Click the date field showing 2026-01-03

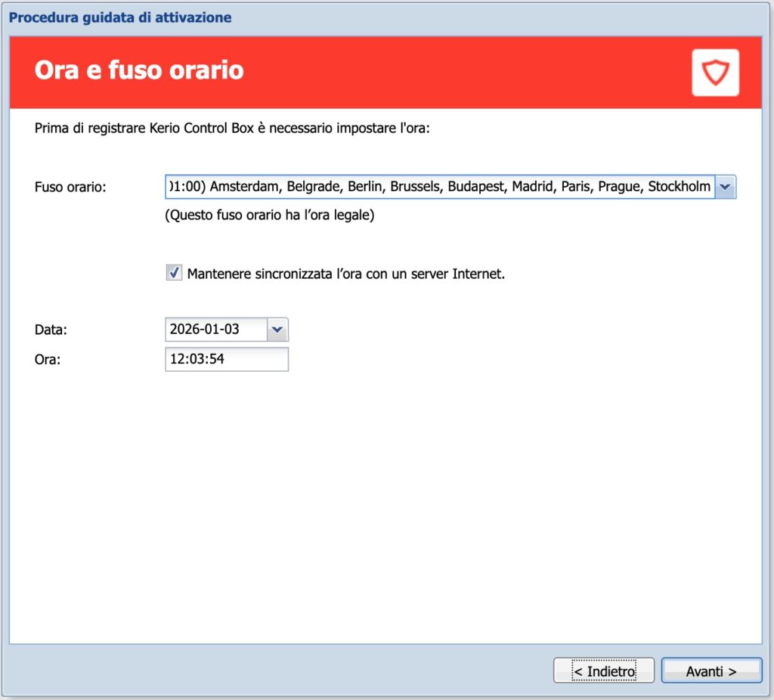[x=215, y=330]
